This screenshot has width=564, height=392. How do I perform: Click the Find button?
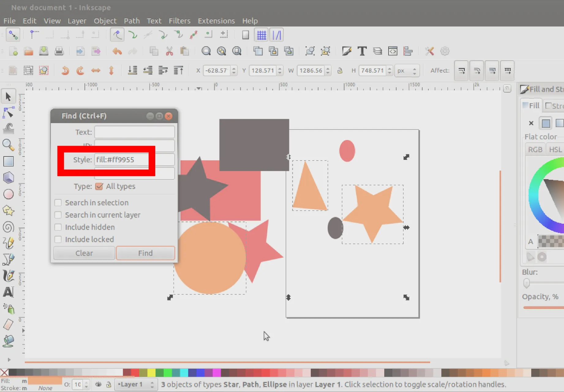click(145, 253)
